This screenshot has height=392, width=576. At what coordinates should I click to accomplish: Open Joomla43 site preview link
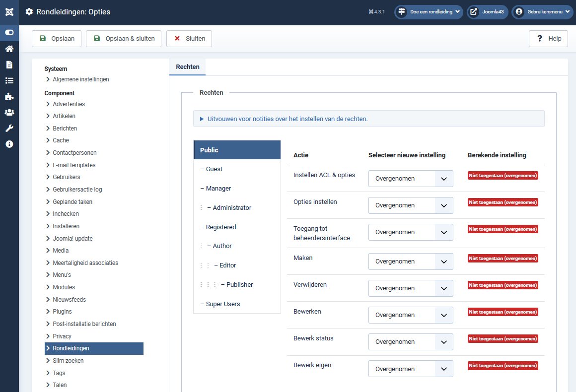click(487, 12)
